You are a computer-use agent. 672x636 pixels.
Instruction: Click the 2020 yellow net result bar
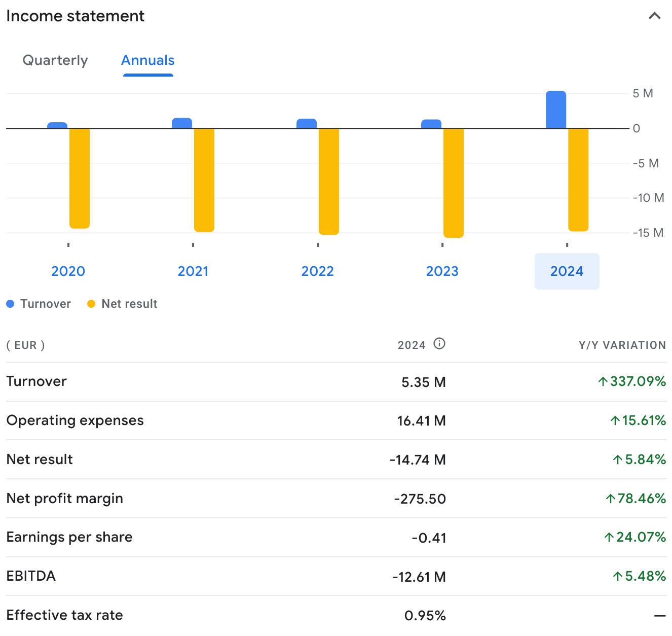[x=80, y=179]
